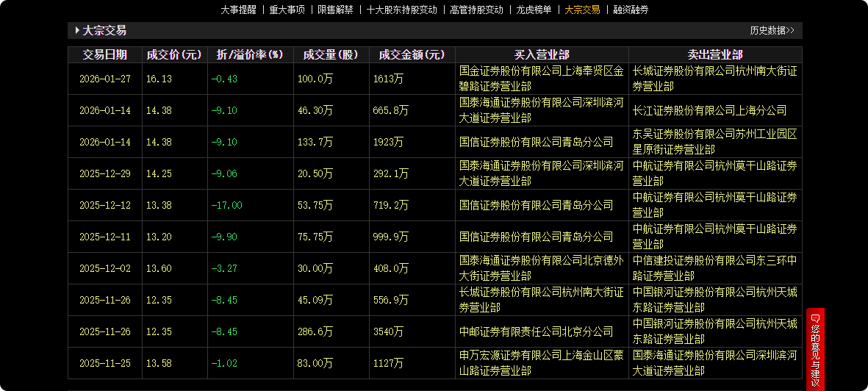Viewport: 868px width, 391px height.
Task: Click the discount rate -9.90
Action: [x=224, y=237]
